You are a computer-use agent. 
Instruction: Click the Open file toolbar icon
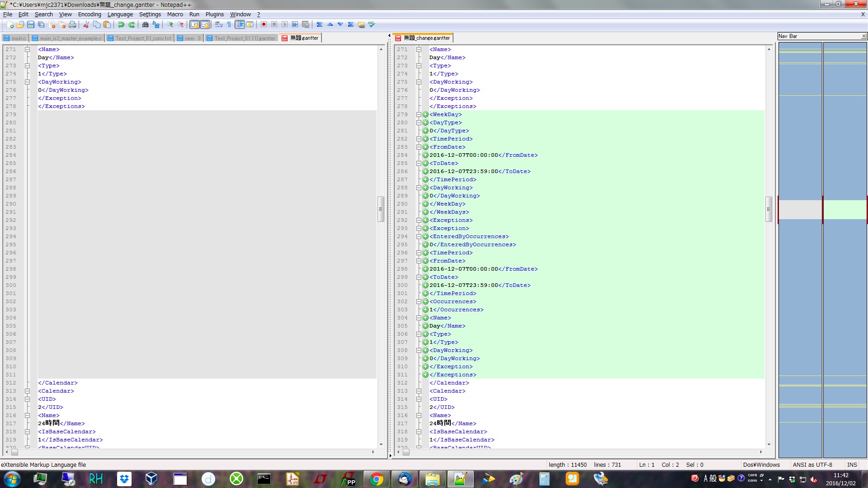(20, 24)
